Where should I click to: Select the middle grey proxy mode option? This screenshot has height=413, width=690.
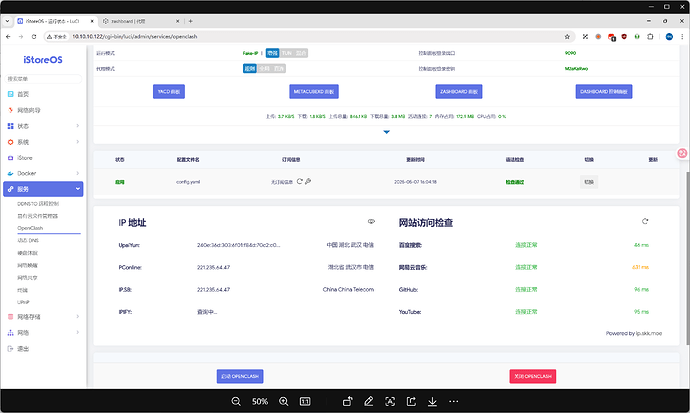[264, 69]
